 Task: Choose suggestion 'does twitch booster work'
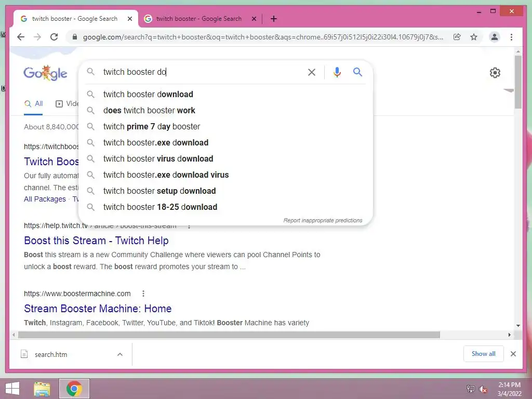pos(225,110)
